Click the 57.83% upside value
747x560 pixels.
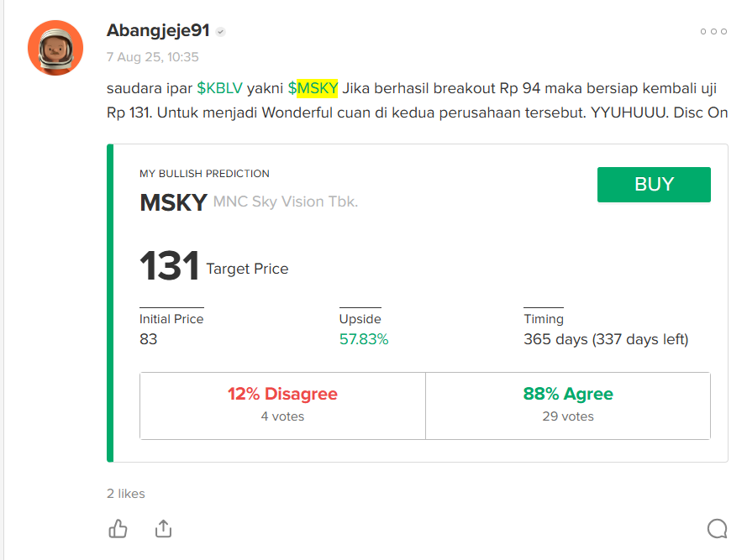coord(364,339)
